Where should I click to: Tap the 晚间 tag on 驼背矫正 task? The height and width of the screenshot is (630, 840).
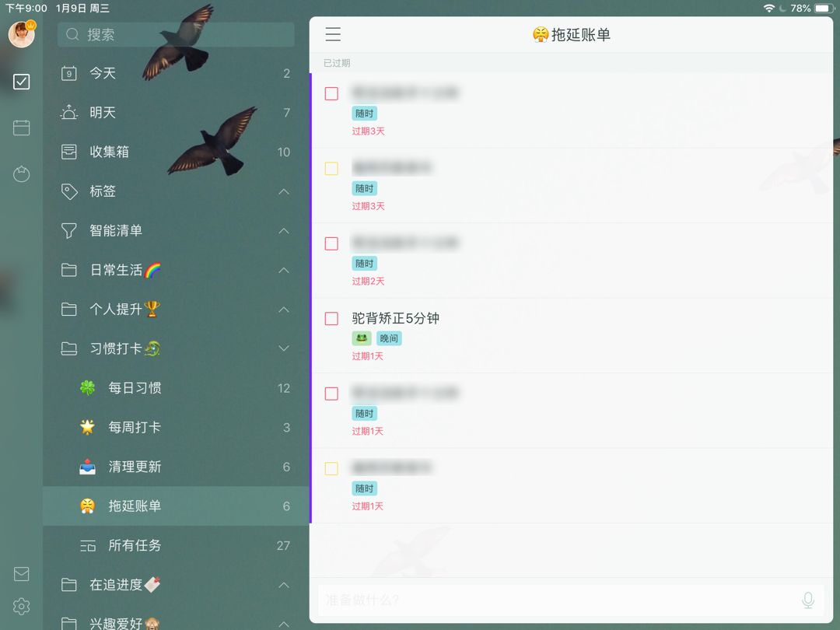[x=389, y=338]
